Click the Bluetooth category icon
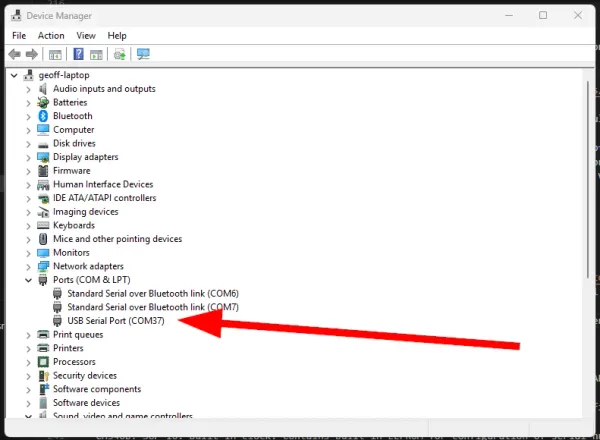 [43, 116]
